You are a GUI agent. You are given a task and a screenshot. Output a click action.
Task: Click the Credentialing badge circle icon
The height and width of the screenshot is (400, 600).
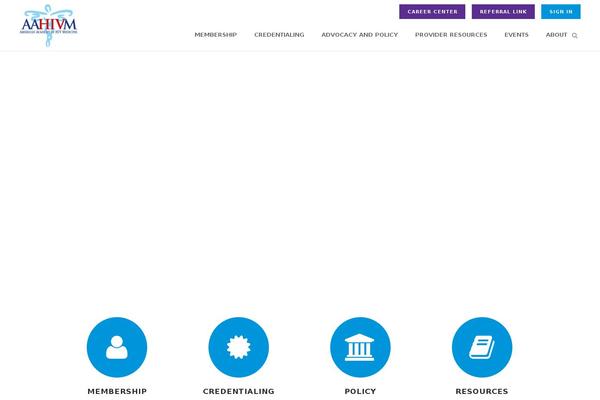238,347
